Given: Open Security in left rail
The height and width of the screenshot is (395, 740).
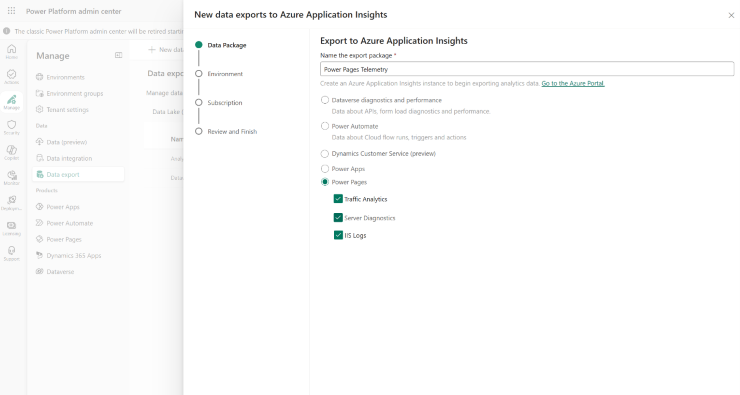Looking at the screenshot, I should click(11, 127).
